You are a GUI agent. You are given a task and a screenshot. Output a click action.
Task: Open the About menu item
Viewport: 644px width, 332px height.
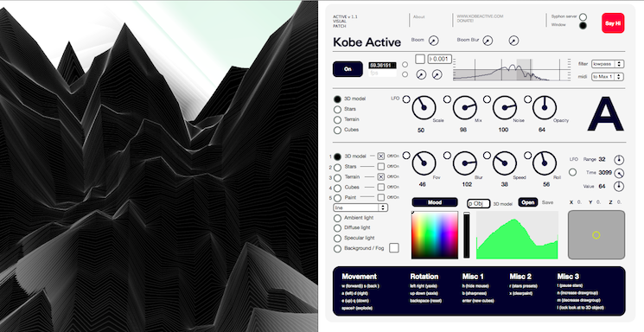[419, 16]
